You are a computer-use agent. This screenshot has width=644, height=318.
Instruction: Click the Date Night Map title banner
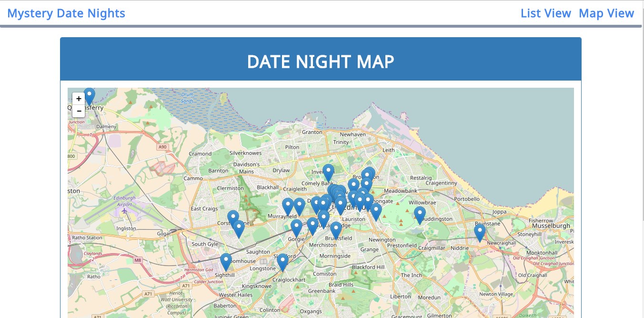point(321,61)
